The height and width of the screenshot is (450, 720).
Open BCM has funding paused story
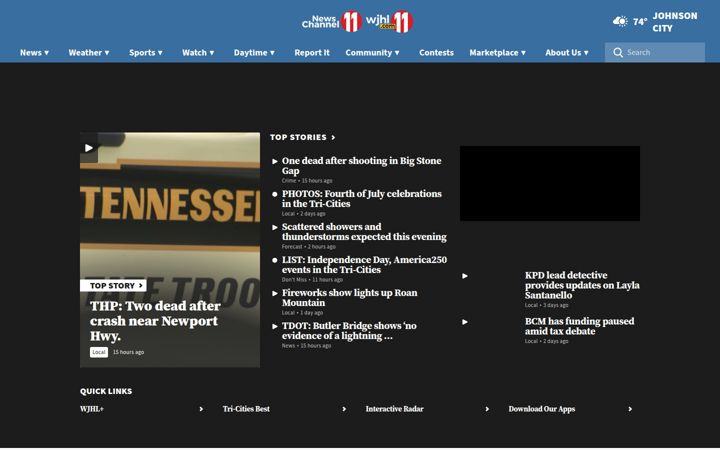point(579,326)
